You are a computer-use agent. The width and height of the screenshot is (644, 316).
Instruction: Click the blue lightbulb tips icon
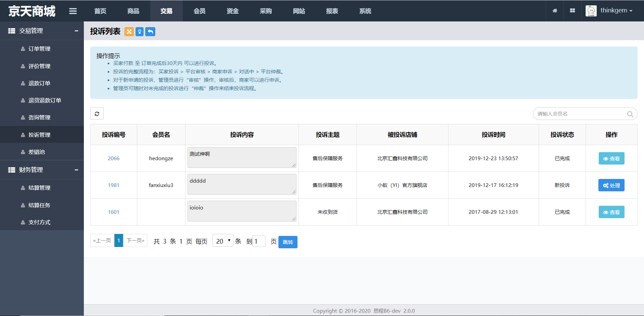[140, 32]
